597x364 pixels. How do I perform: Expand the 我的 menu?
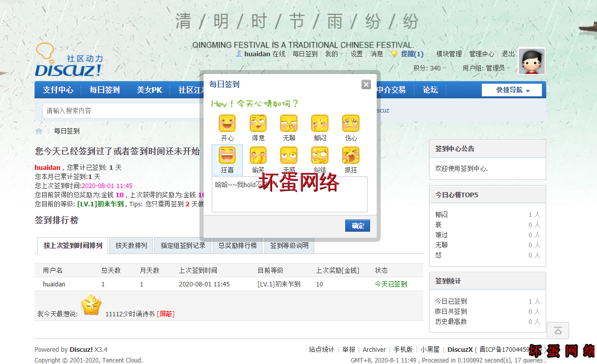click(x=334, y=54)
